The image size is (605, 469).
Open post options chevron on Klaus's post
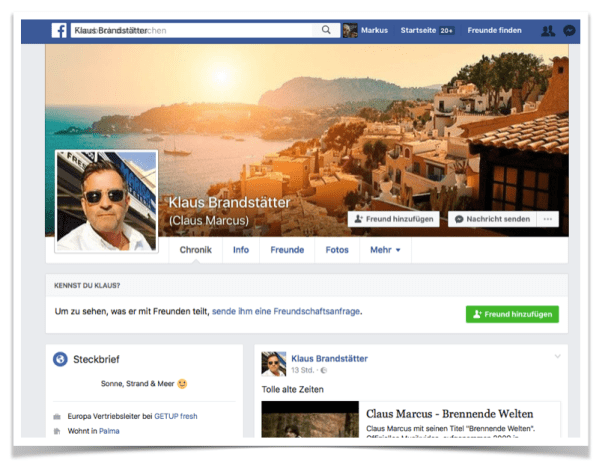(x=558, y=356)
